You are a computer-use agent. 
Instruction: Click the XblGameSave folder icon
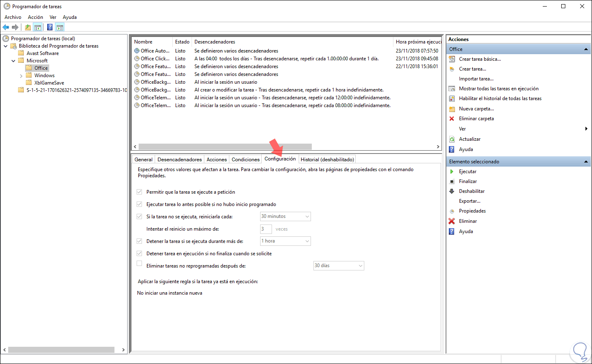[x=29, y=83]
